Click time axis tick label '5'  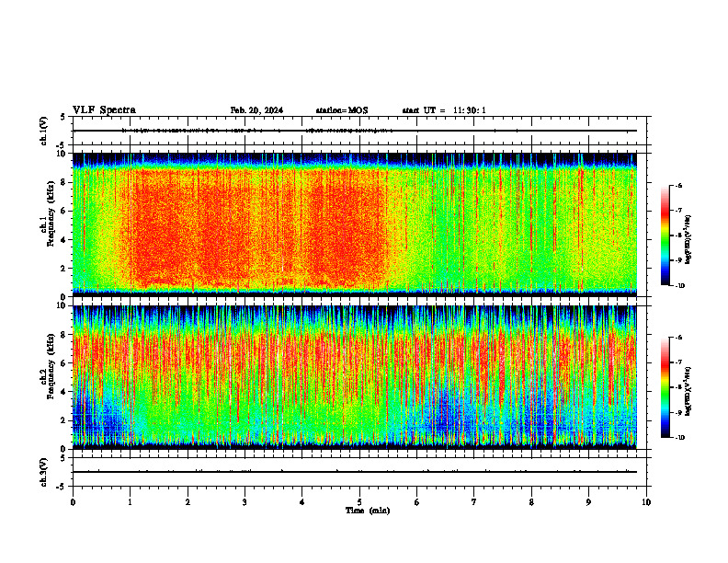[x=359, y=502]
